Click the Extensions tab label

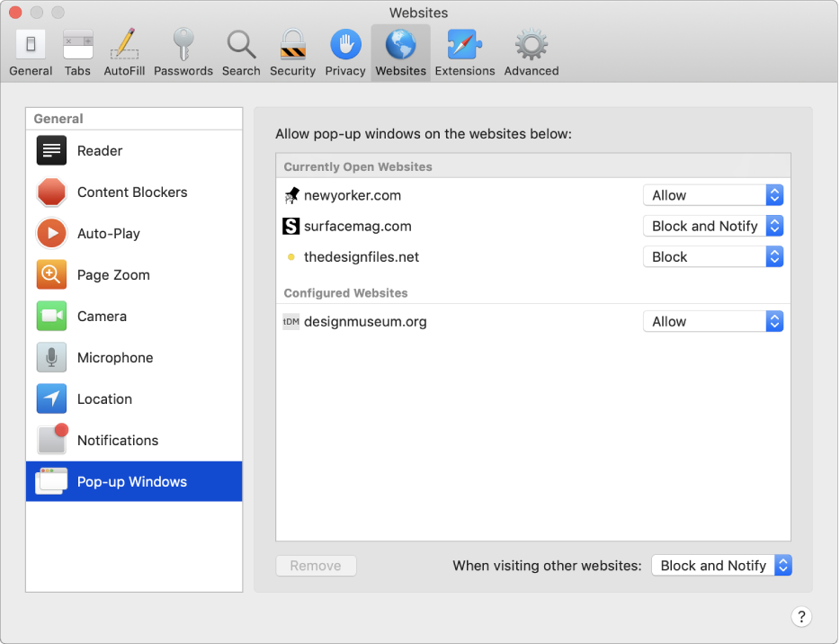[464, 71]
